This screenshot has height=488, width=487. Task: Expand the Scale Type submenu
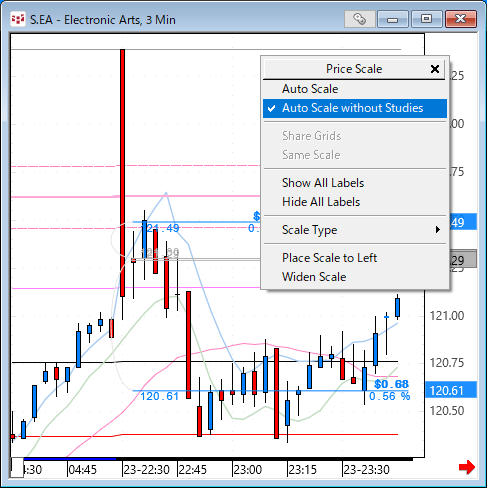point(355,230)
